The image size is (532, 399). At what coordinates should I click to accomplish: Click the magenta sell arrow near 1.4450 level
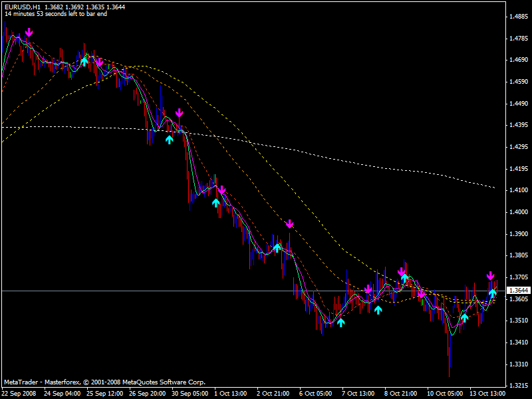(179, 113)
